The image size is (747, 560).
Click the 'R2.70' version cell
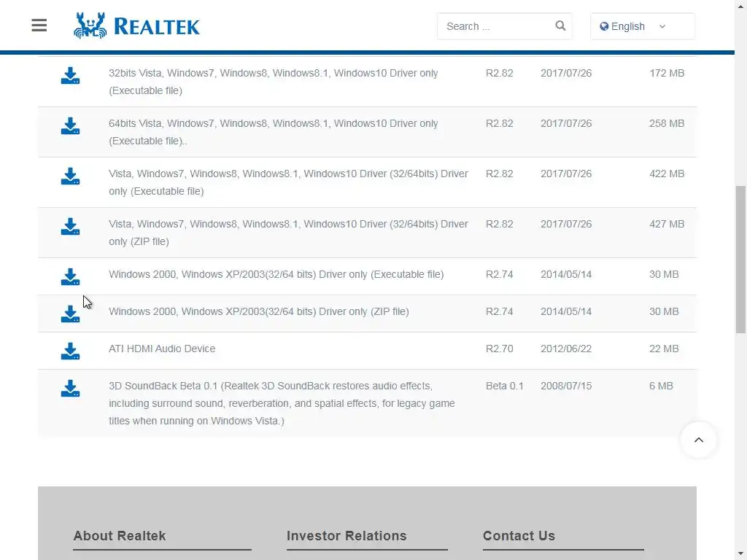499,349
